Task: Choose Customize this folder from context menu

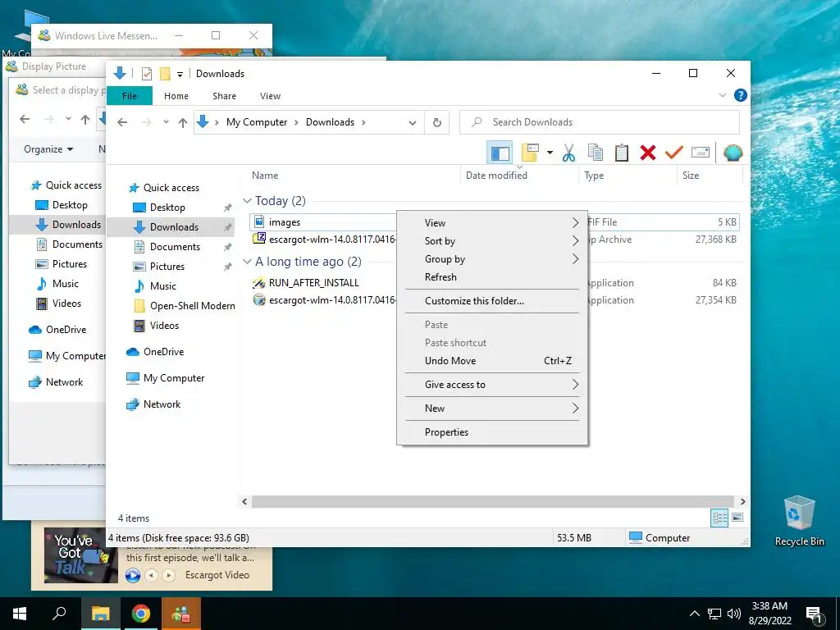Action: (492, 301)
